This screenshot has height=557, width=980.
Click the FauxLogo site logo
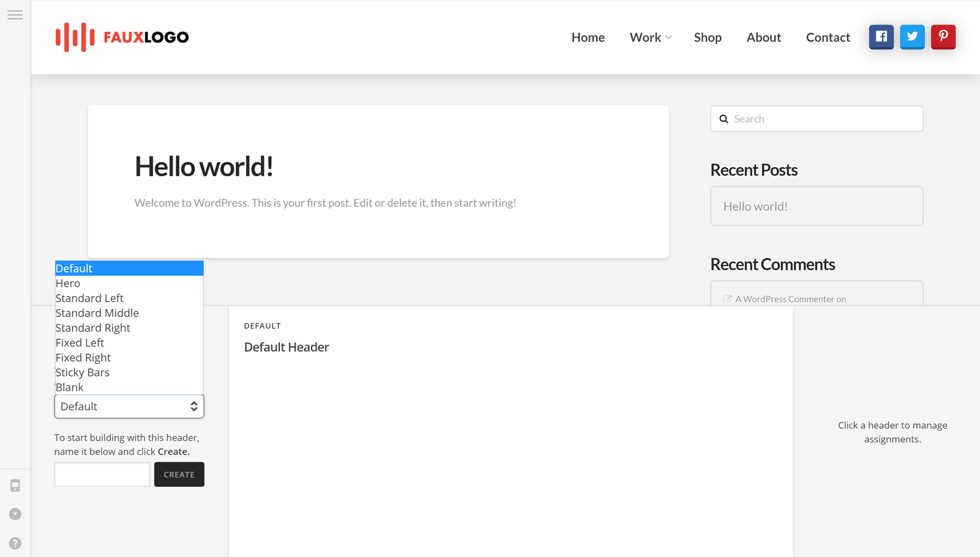[x=122, y=37]
